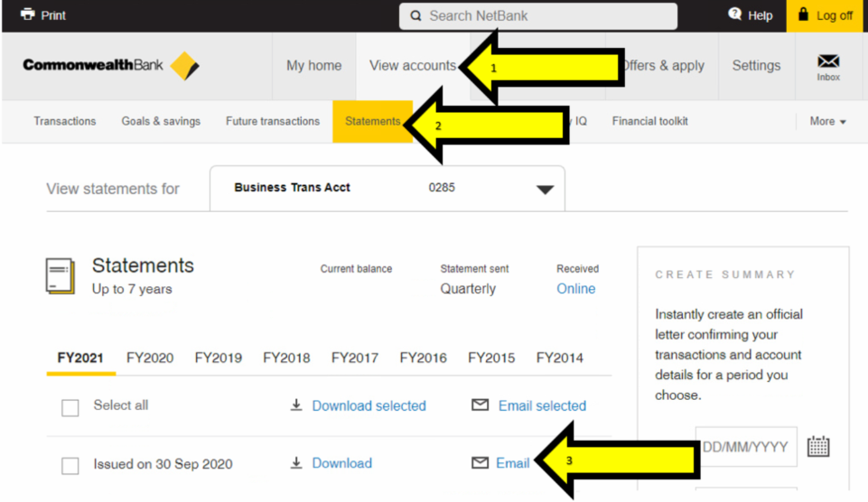Select the FY2015 tab

point(491,358)
